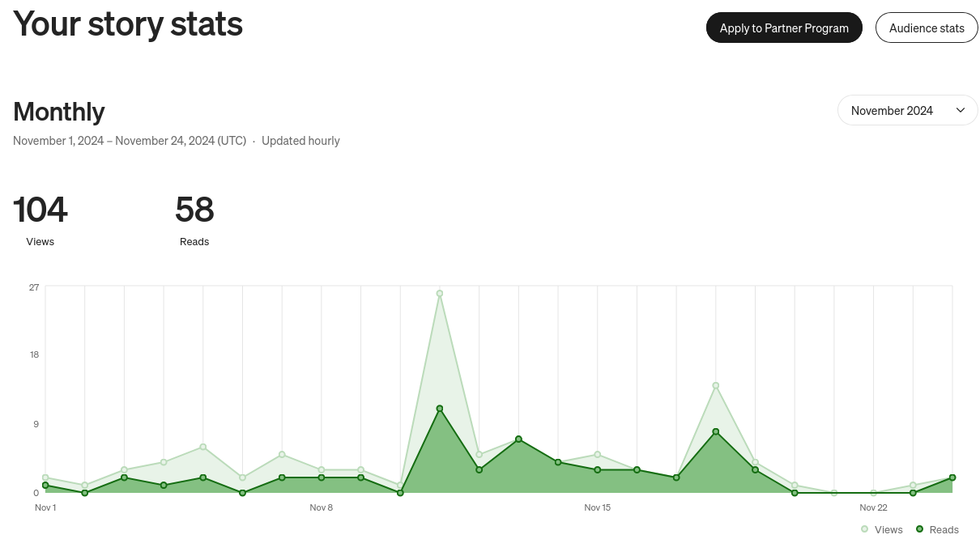Click the Nov 8 axis label
The width and height of the screenshot is (980, 539).
(322, 507)
